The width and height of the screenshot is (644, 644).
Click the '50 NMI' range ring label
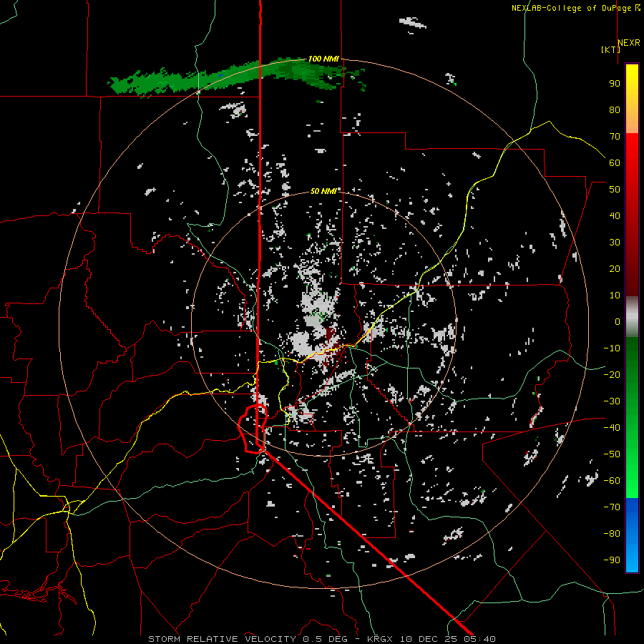point(323,191)
